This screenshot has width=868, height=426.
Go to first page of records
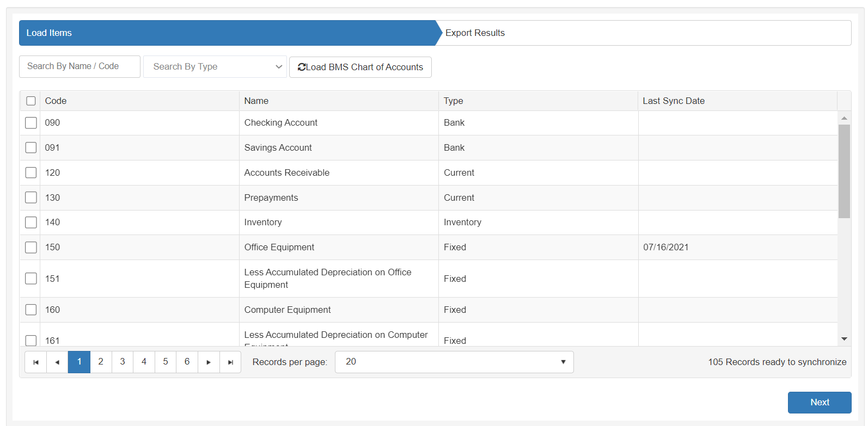pos(36,362)
